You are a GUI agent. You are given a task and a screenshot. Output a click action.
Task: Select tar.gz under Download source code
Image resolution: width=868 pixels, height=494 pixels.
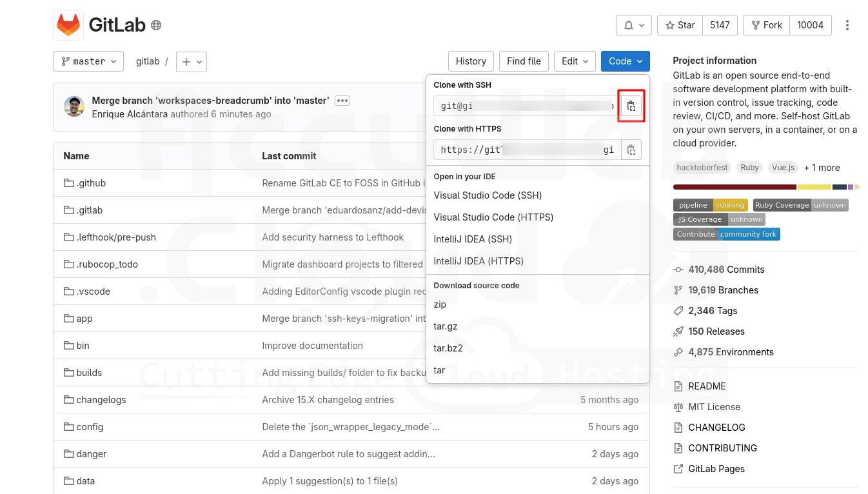[x=445, y=326]
